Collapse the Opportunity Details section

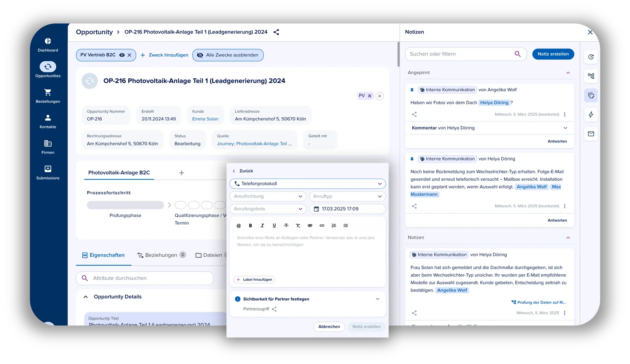point(85,297)
